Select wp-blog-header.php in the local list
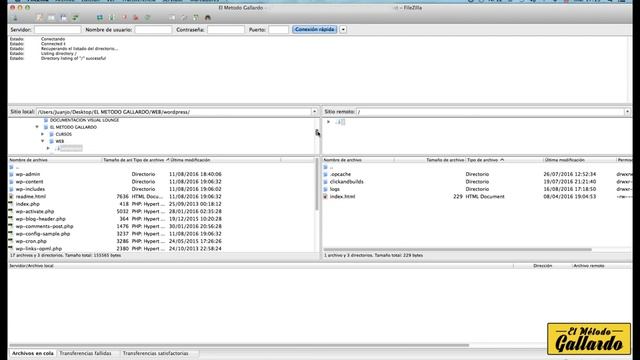Image resolution: width=640 pixels, height=360 pixels. click(40, 219)
